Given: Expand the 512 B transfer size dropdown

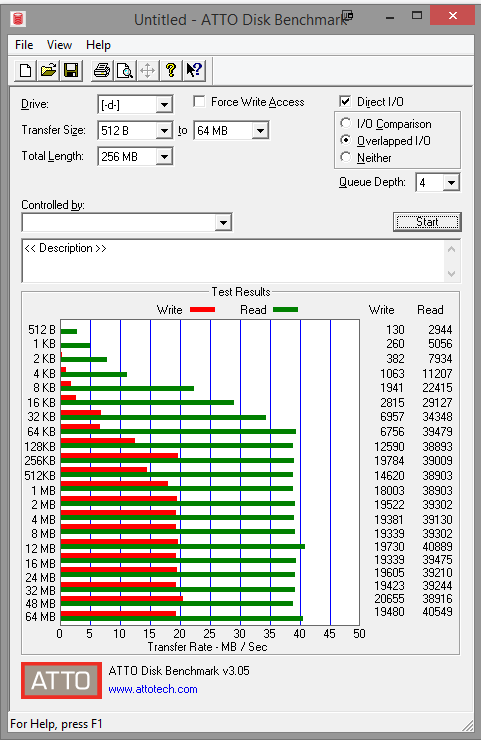Looking at the screenshot, I should (164, 130).
